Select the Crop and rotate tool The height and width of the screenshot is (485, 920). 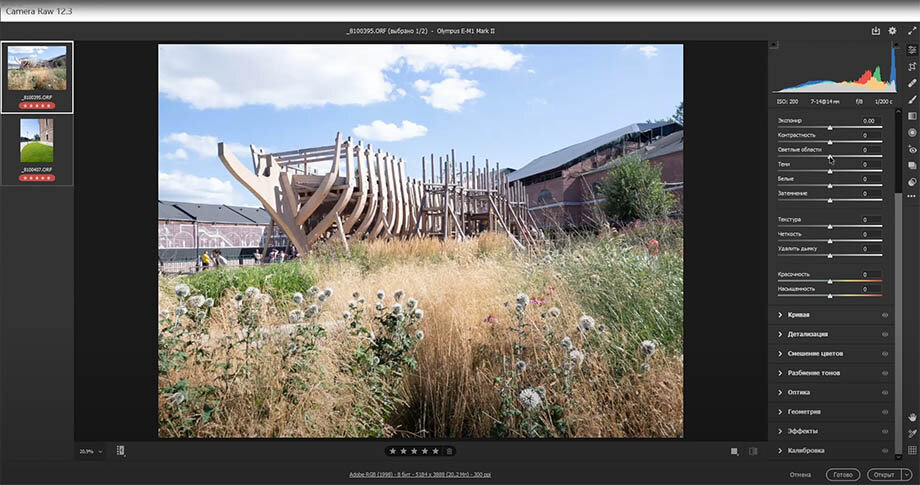pyautogui.click(x=912, y=67)
